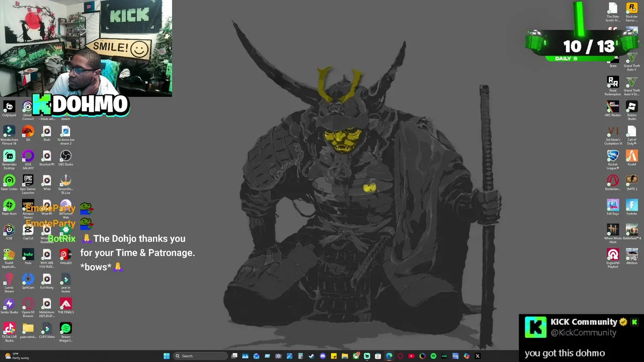Select the Fortnite shortcut
The height and width of the screenshot is (362, 644).
point(632,208)
